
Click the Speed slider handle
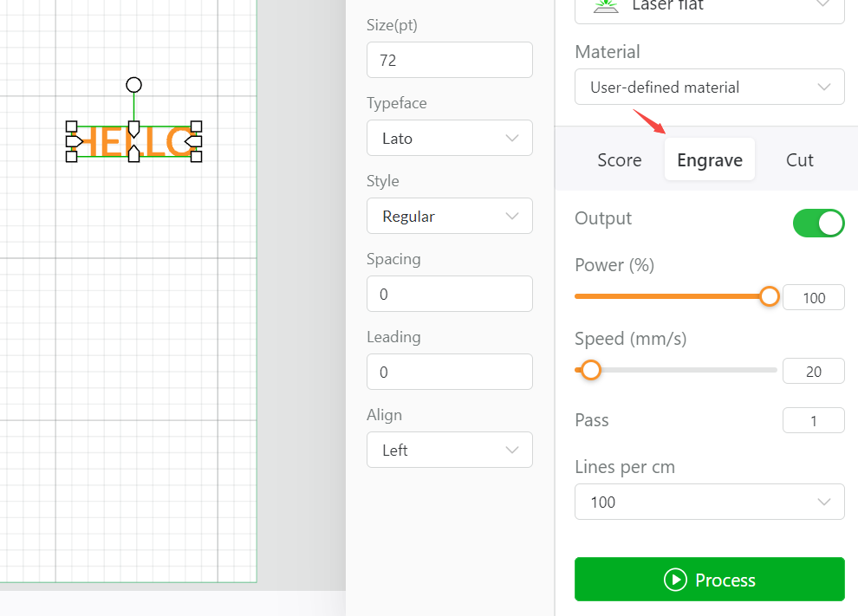coord(591,370)
